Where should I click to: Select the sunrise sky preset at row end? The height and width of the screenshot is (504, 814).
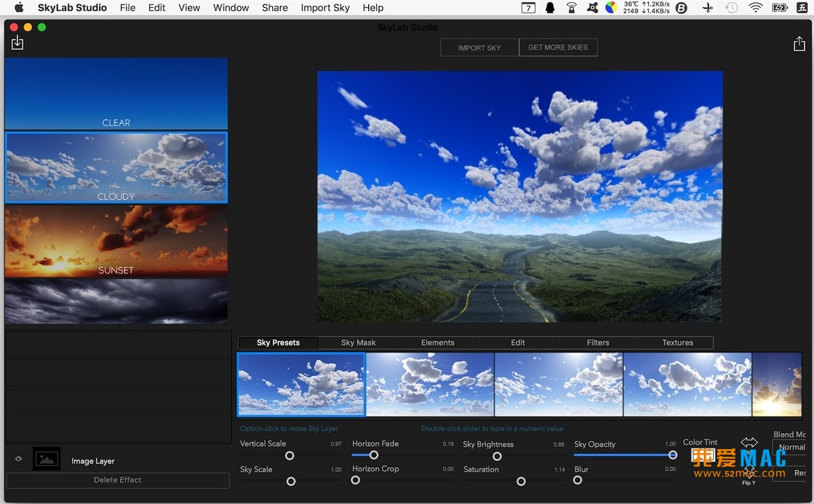click(777, 385)
